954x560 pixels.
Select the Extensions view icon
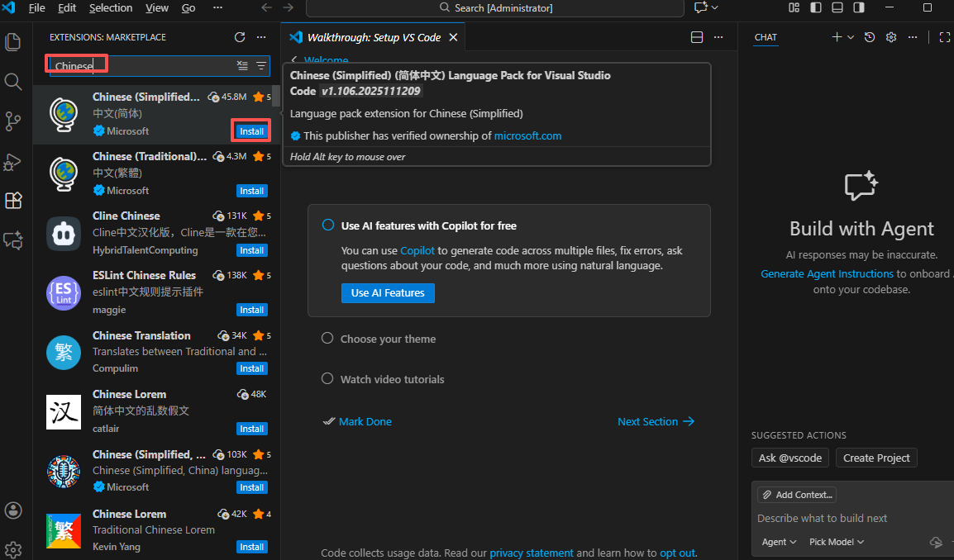point(12,201)
